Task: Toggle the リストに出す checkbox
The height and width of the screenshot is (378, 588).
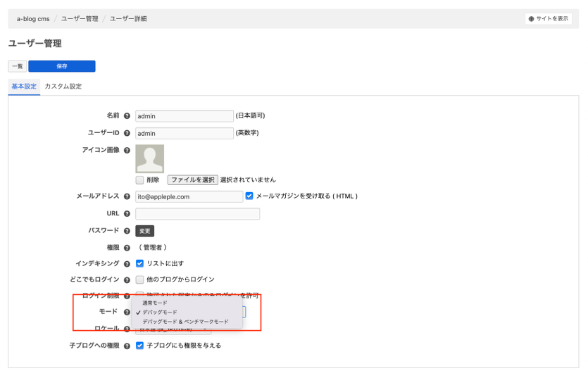Action: click(139, 263)
